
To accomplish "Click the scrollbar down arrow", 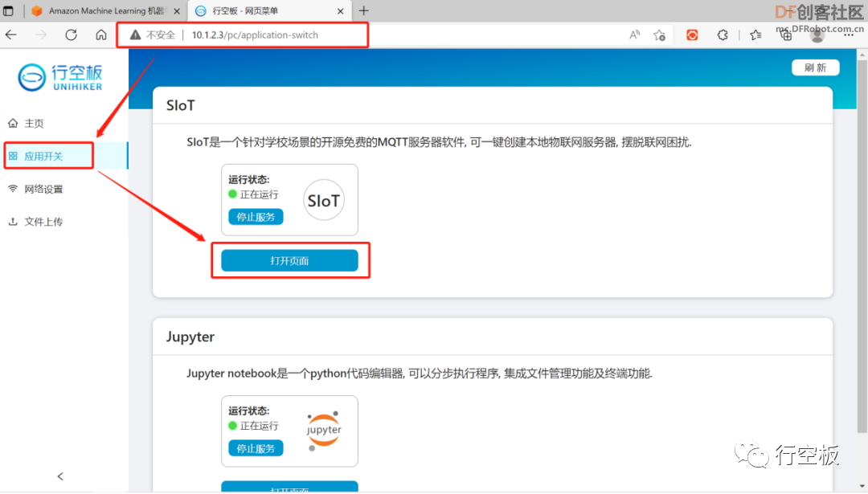I will [862, 486].
